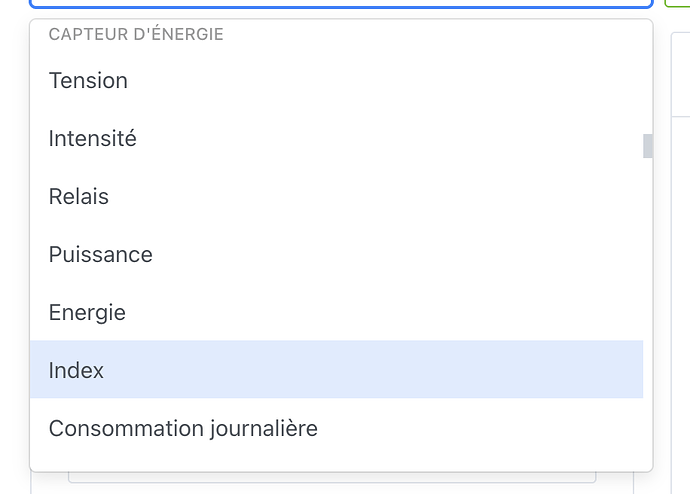This screenshot has width=690, height=494.
Task: Focus the blue-outlined combo box above list
Action: click(340, 4)
